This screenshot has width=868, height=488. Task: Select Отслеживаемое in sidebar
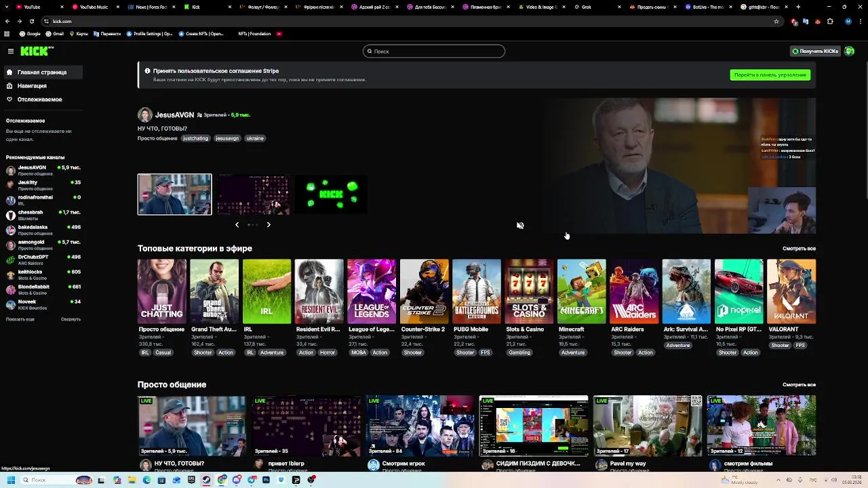tap(43, 99)
